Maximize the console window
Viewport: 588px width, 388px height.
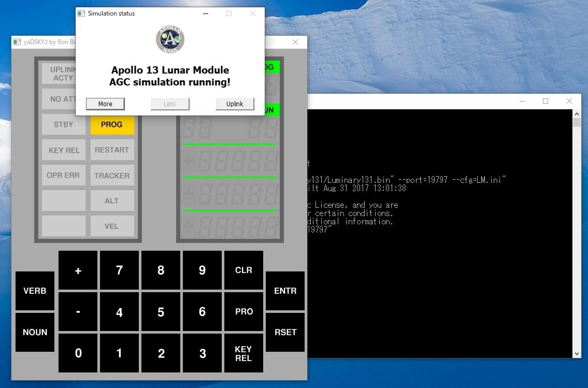click(x=546, y=101)
